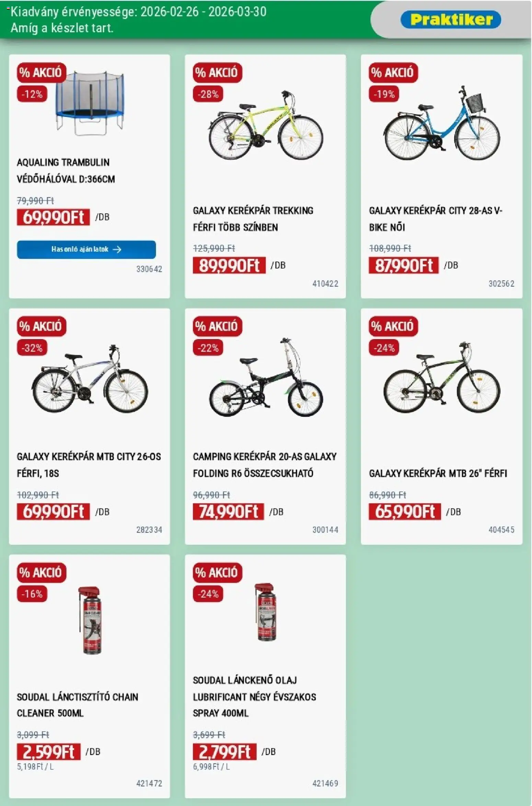Click the % AKCIÓ badge on trambulin card

(x=41, y=72)
